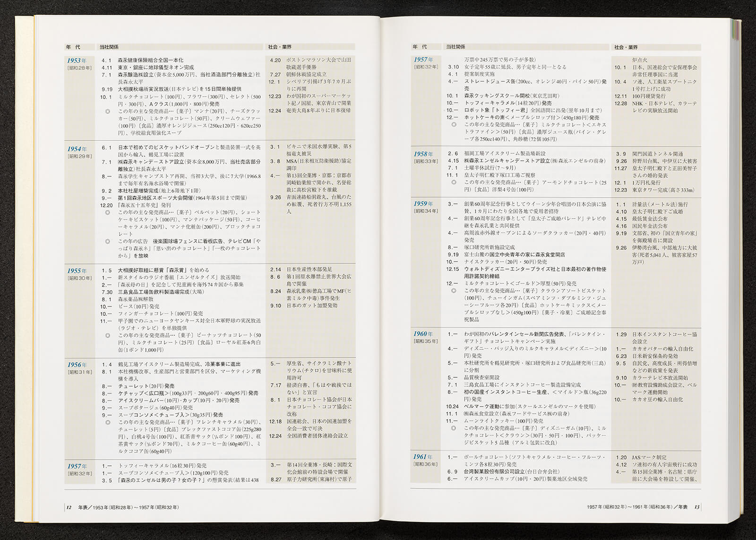756x540 pixels.
Task: Click the entry "最低賃金法公布"
Action: tap(650, 219)
